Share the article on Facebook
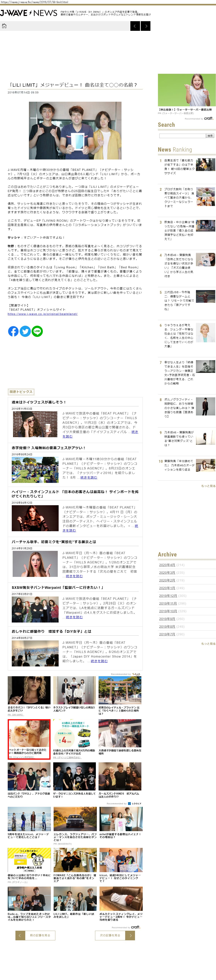 13,331
